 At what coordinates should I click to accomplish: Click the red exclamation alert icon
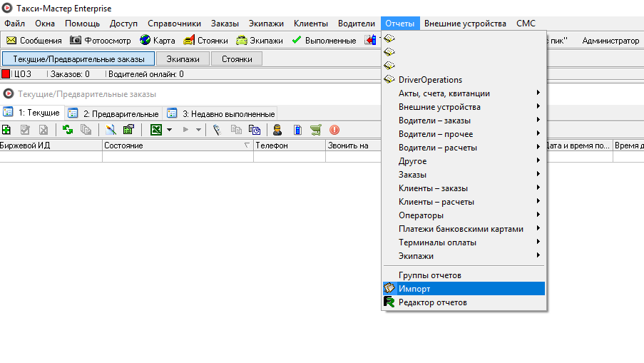334,130
